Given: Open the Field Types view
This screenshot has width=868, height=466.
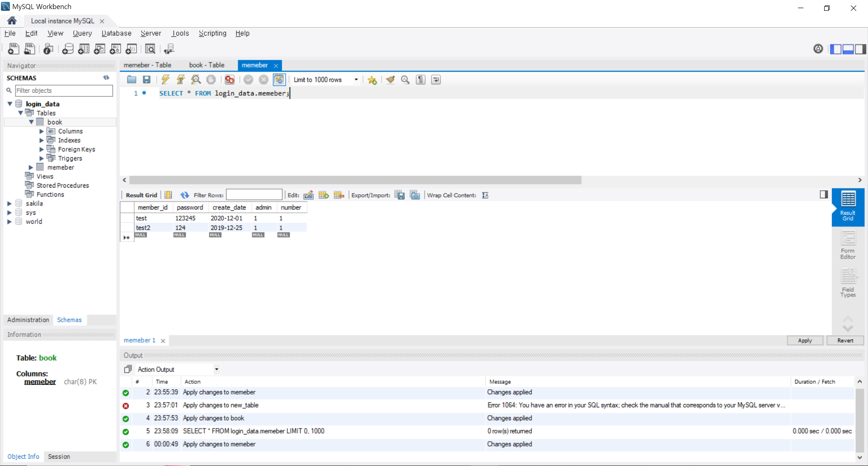Looking at the screenshot, I should click(x=848, y=283).
